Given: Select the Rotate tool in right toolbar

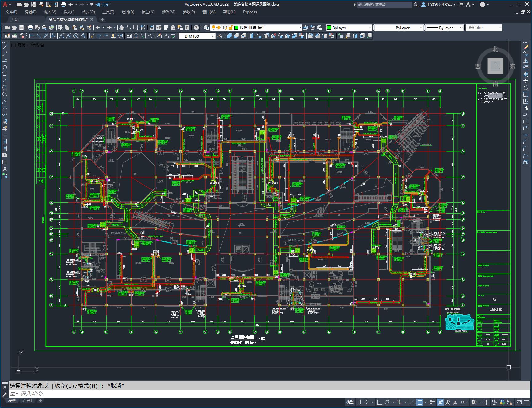Looking at the screenshot, I should pos(526,88).
